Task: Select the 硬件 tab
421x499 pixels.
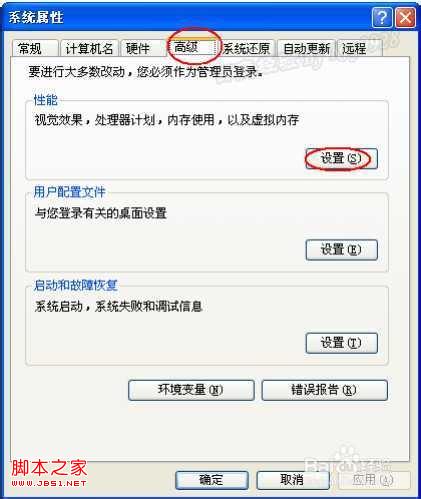Action: coord(142,49)
